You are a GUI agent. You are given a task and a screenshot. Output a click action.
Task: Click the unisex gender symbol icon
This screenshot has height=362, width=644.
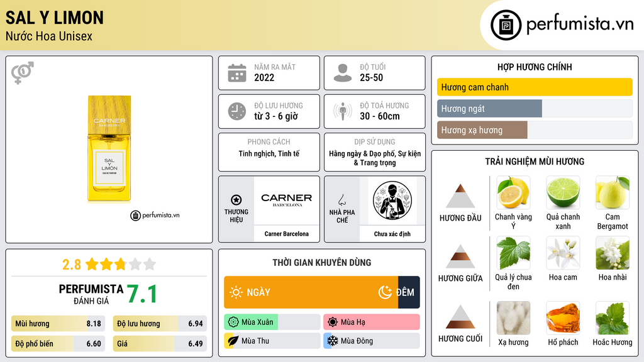(23, 73)
